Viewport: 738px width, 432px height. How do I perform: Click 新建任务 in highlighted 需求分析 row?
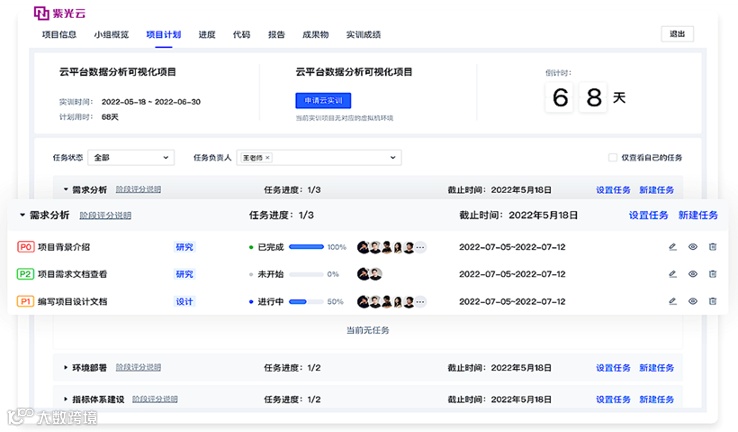click(x=698, y=215)
